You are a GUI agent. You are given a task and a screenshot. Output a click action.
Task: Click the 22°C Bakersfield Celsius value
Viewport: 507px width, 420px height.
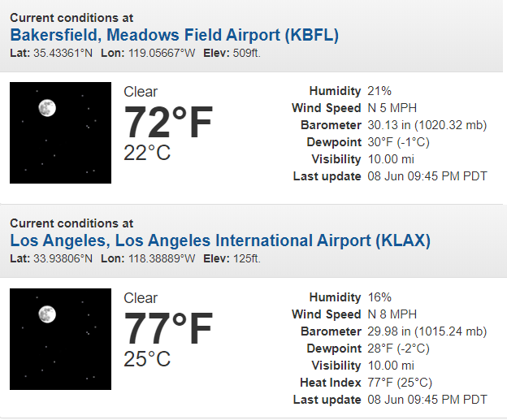click(147, 153)
